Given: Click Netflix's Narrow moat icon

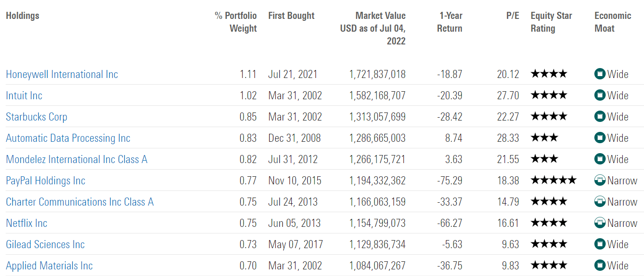Looking at the screenshot, I should pyautogui.click(x=600, y=223).
